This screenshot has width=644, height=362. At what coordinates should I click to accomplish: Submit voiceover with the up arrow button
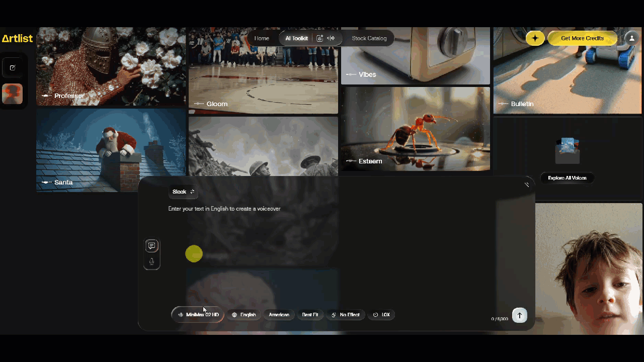pos(520,315)
